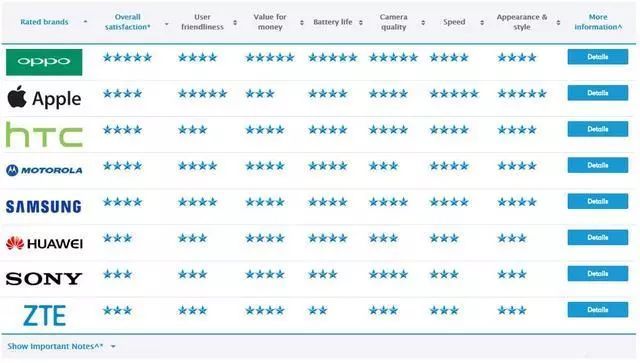The height and width of the screenshot is (363, 640).
Task: Click Motorola's value for money stars
Action: click(x=265, y=166)
